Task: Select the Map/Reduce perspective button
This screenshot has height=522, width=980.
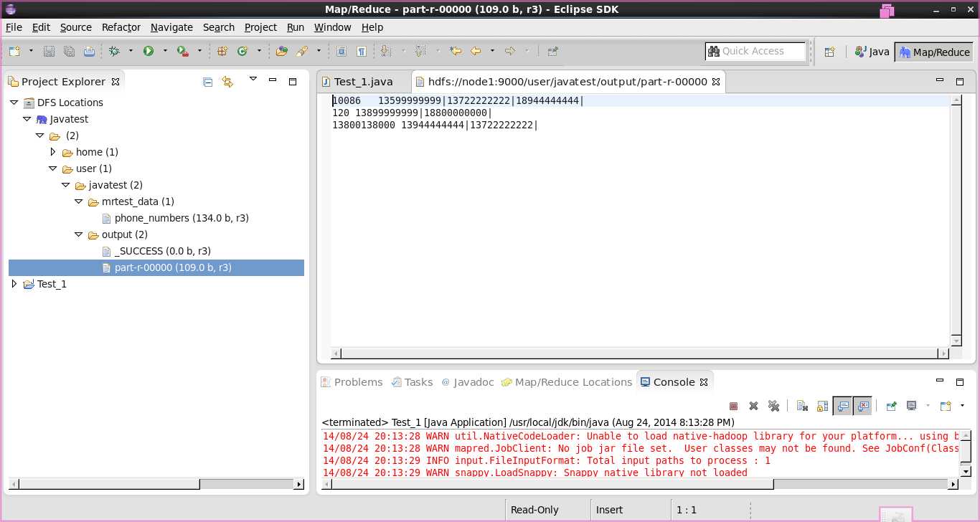Action: click(x=935, y=52)
